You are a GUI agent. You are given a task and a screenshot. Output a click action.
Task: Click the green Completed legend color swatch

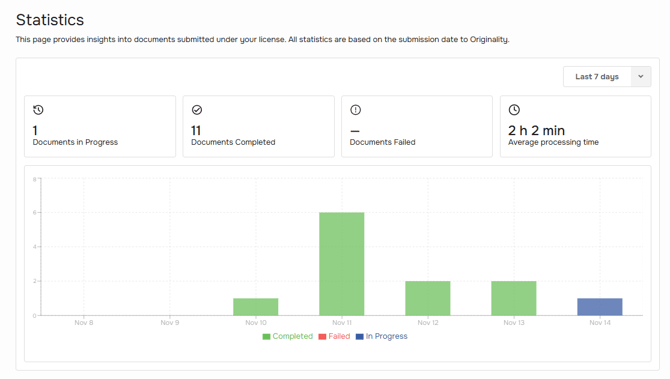tap(266, 337)
